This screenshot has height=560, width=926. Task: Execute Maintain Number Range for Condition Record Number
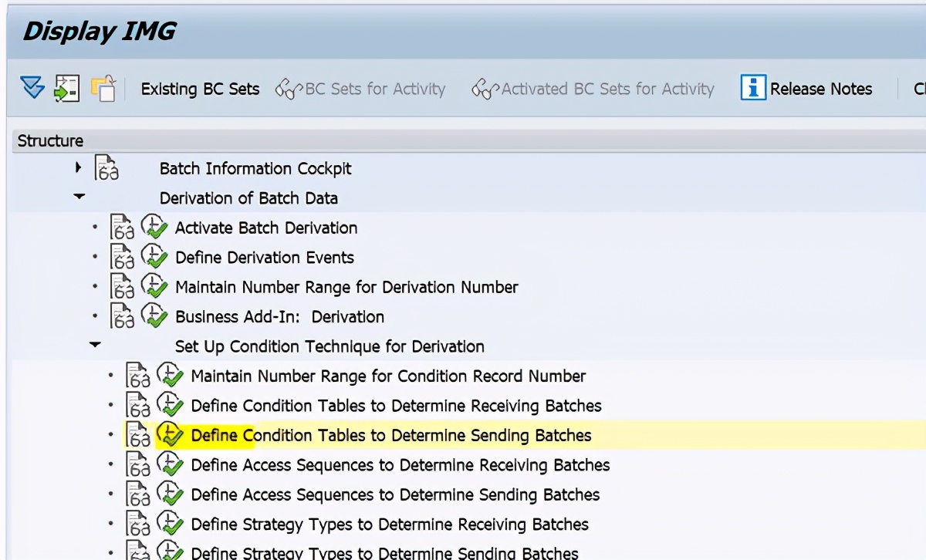tap(169, 376)
